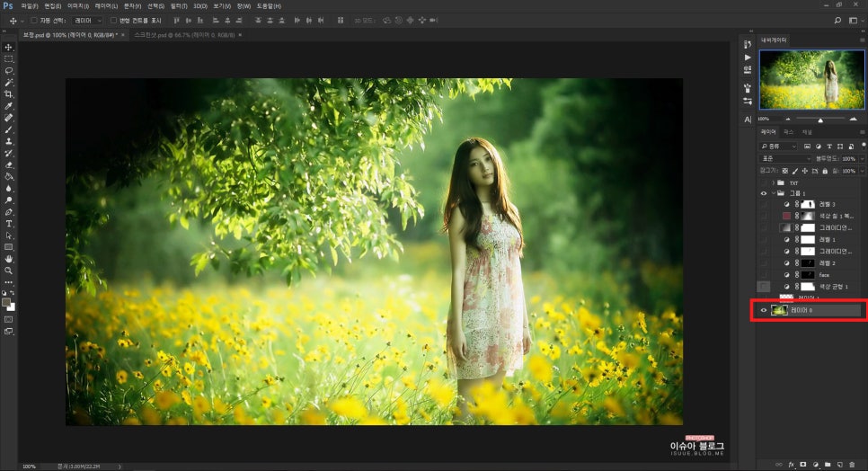Select the Paint Bucket tool
The width and height of the screenshot is (868, 471).
[8, 176]
